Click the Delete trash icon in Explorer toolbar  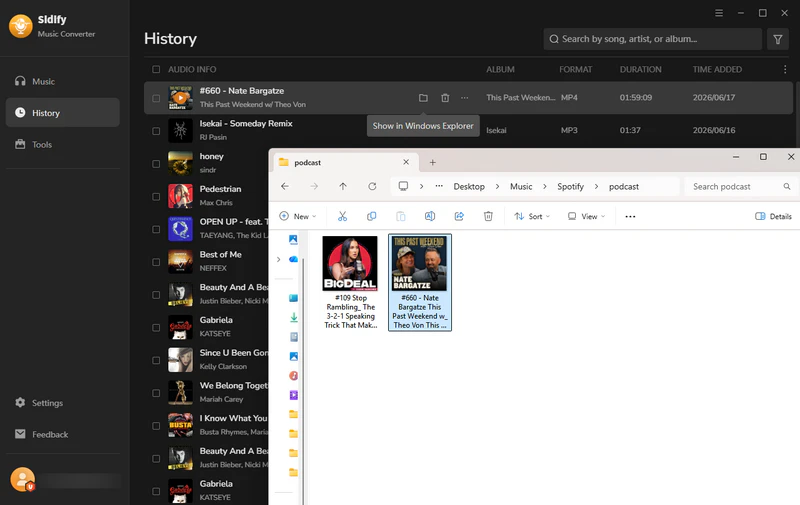click(488, 216)
